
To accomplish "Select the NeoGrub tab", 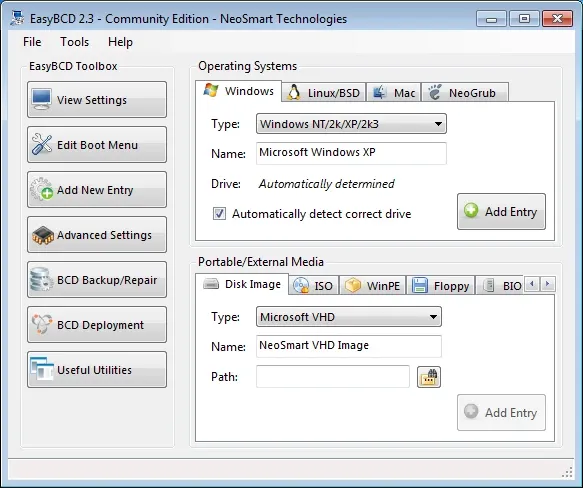I will coord(465,93).
